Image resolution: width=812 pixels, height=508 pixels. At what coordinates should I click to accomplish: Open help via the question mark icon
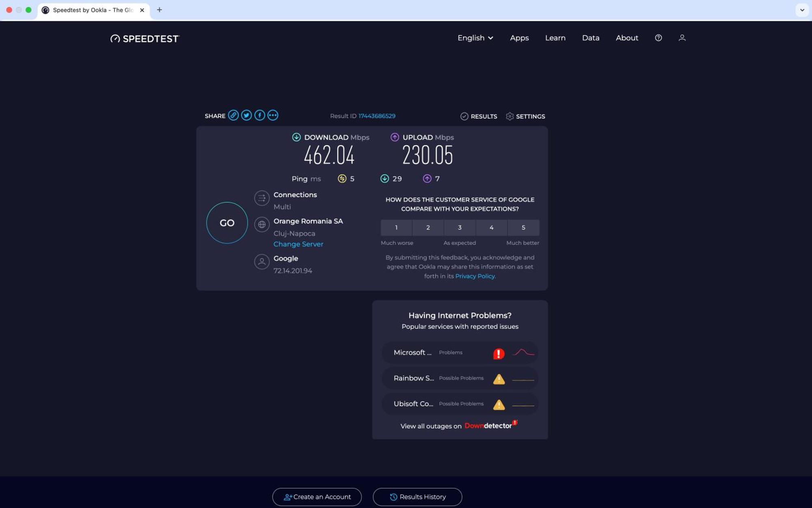pyautogui.click(x=659, y=38)
